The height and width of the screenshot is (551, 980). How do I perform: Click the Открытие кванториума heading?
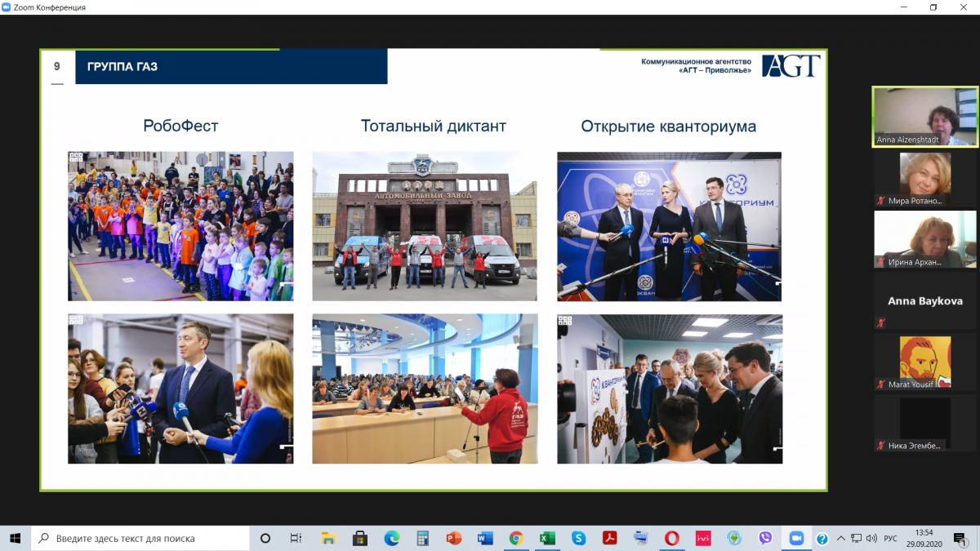[x=669, y=127]
